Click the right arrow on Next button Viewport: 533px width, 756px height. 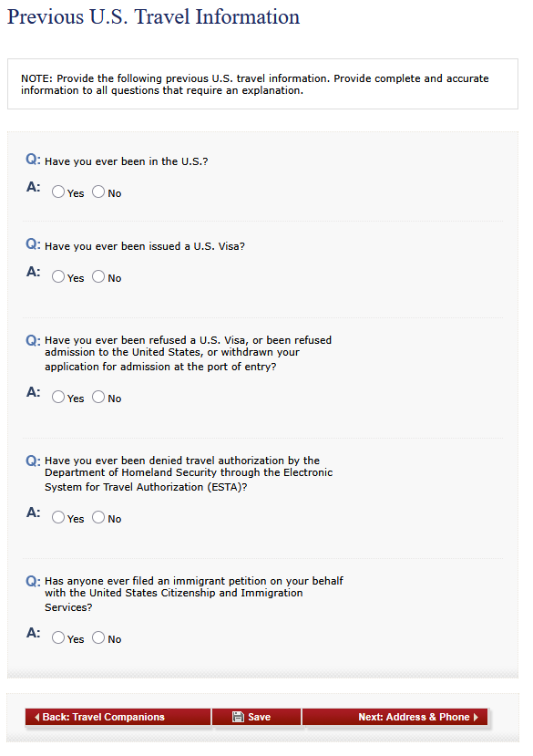[477, 717]
